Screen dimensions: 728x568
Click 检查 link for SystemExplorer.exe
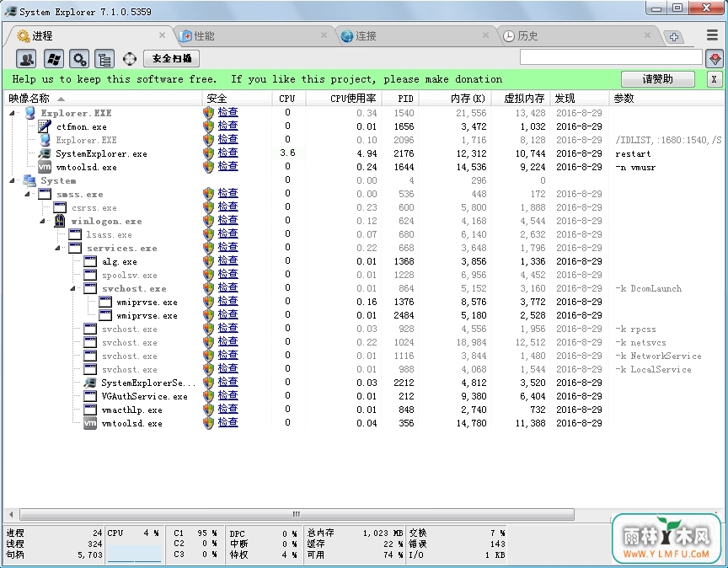click(x=228, y=153)
